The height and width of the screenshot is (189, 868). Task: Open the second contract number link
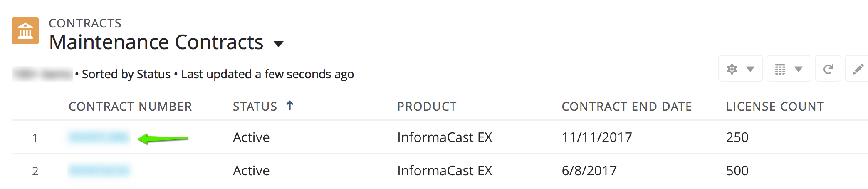click(99, 171)
